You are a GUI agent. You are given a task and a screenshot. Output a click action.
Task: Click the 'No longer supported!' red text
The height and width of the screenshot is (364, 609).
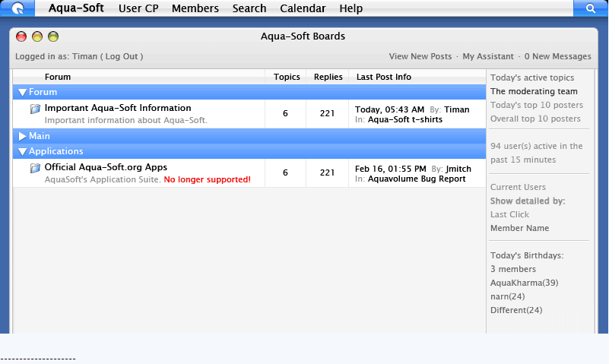coord(207,179)
